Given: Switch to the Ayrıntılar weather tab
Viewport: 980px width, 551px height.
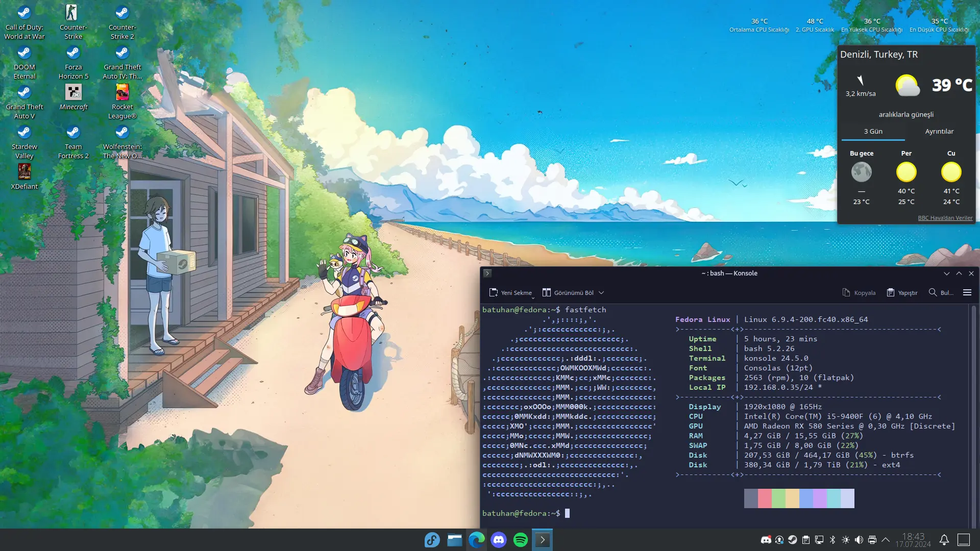Looking at the screenshot, I should pyautogui.click(x=939, y=132).
